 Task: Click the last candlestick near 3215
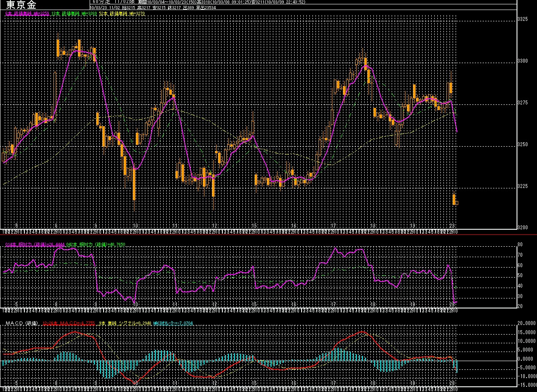coord(456,203)
